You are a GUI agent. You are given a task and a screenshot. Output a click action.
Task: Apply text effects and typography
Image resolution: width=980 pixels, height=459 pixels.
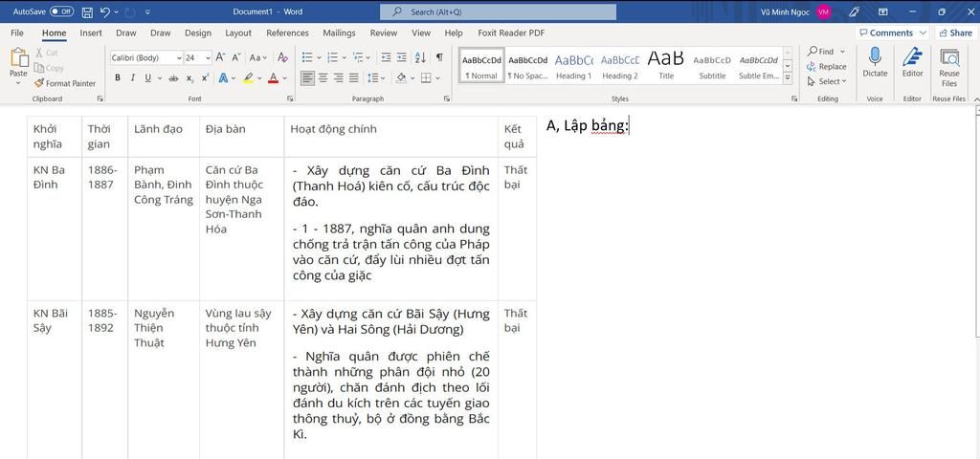tap(223, 78)
